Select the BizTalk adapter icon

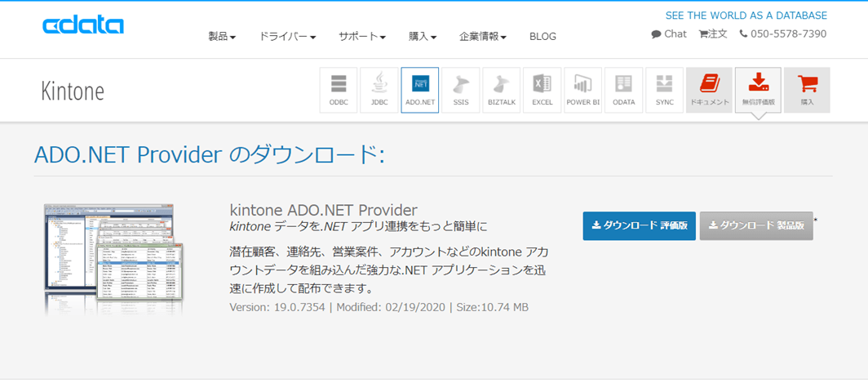coord(502,90)
